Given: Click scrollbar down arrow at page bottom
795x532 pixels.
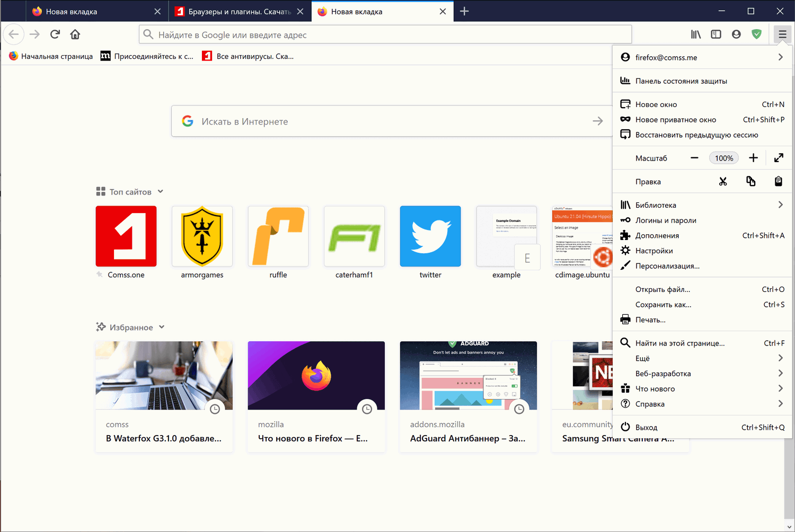Looking at the screenshot, I should [x=790, y=527].
